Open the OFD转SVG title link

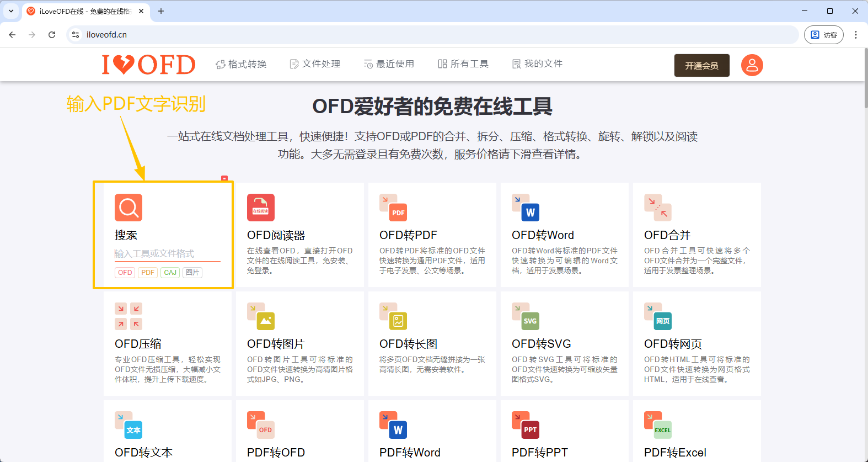coord(542,344)
